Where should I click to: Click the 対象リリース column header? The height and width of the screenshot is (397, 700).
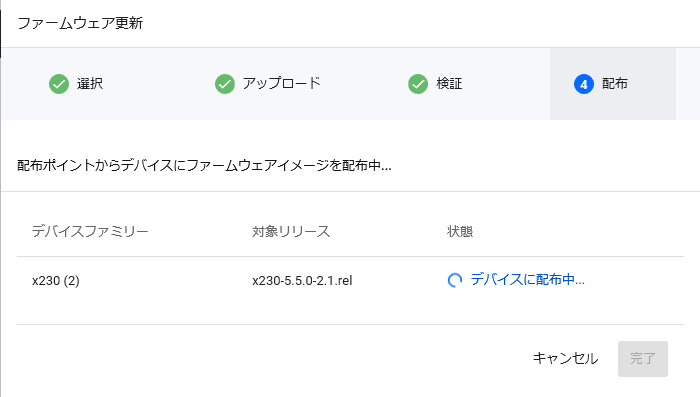(x=291, y=231)
